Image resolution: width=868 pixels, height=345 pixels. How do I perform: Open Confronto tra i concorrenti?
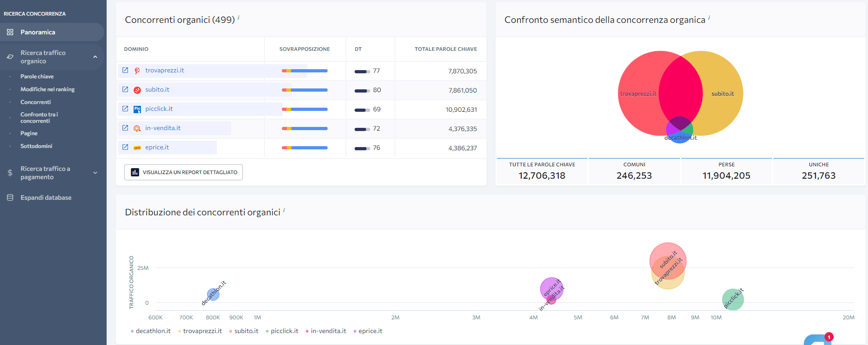click(x=39, y=118)
